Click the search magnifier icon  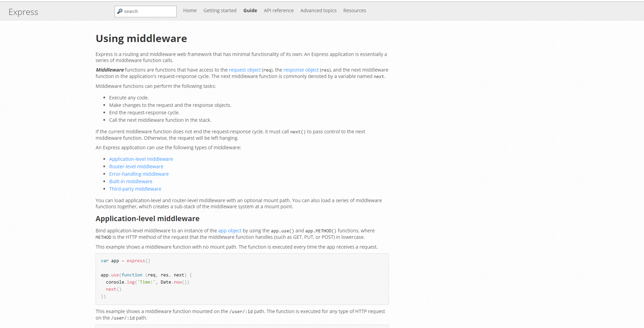(120, 11)
